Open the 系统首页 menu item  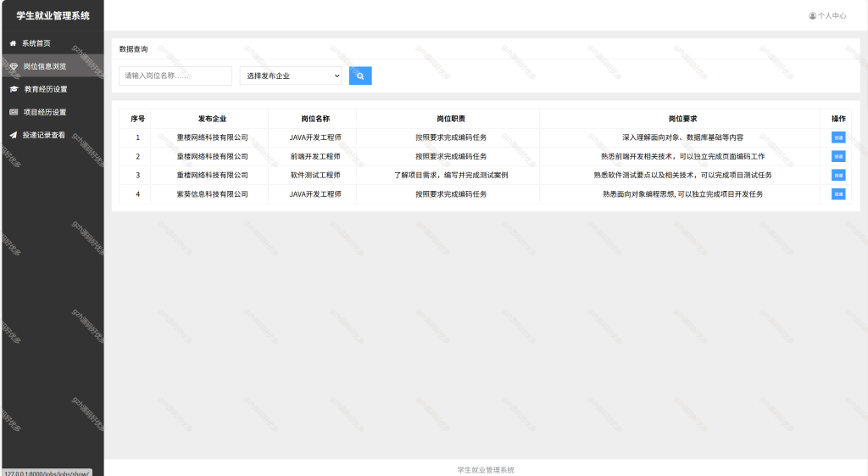pyautogui.click(x=53, y=43)
